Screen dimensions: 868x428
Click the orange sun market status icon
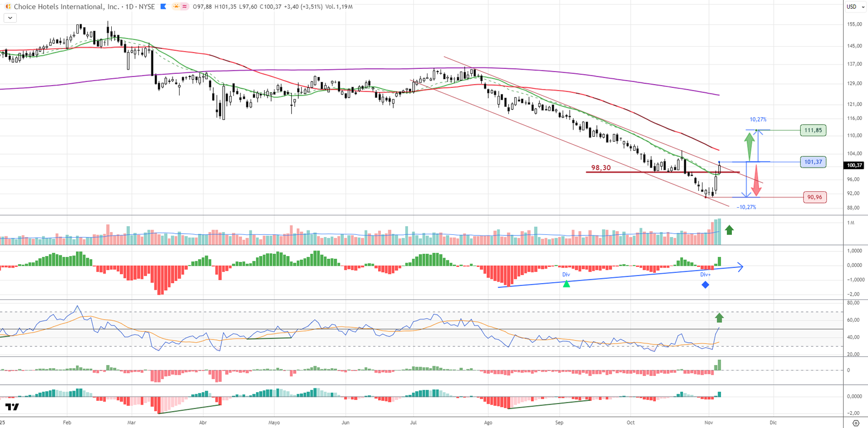coord(176,7)
